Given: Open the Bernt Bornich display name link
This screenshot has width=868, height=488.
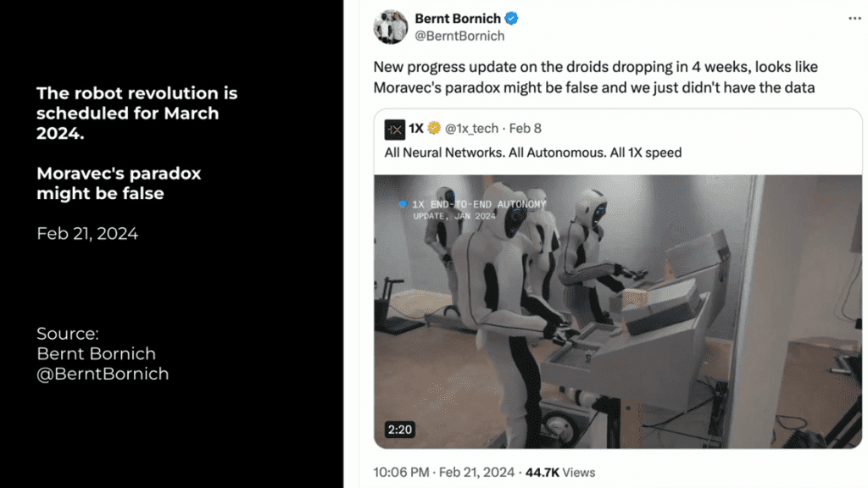Looking at the screenshot, I should click(459, 19).
